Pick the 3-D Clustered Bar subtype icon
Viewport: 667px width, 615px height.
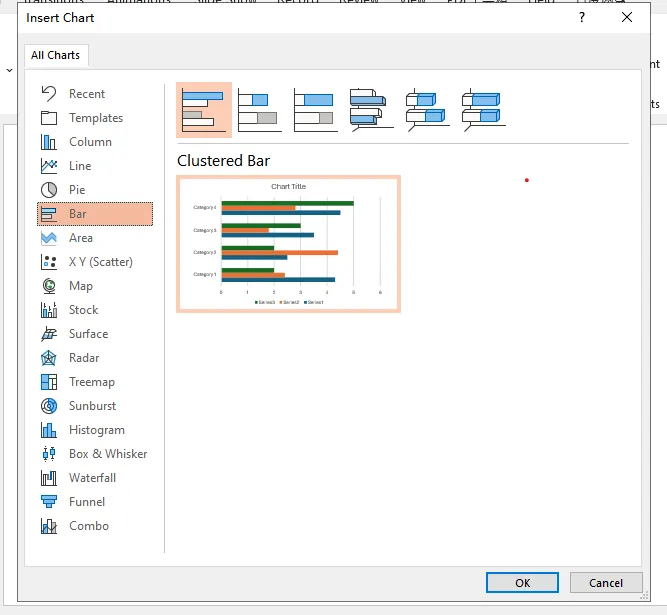[x=372, y=109]
